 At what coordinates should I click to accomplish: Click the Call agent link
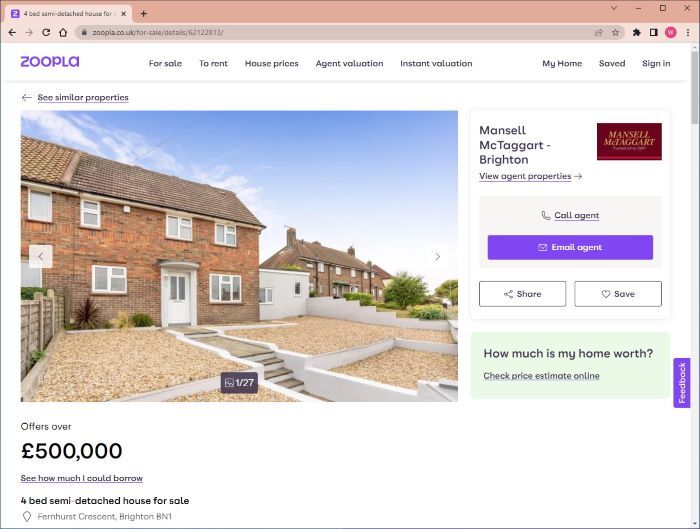pyautogui.click(x=576, y=215)
